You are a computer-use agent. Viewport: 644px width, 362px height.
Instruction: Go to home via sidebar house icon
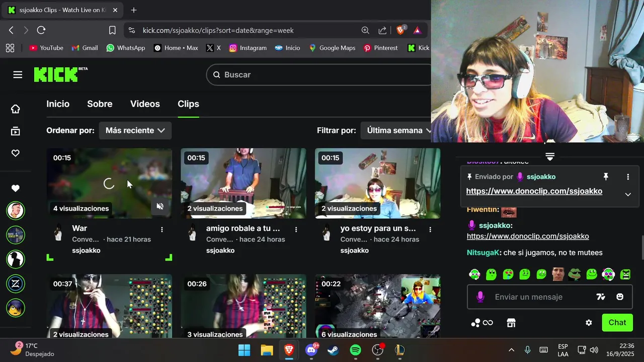tap(16, 109)
